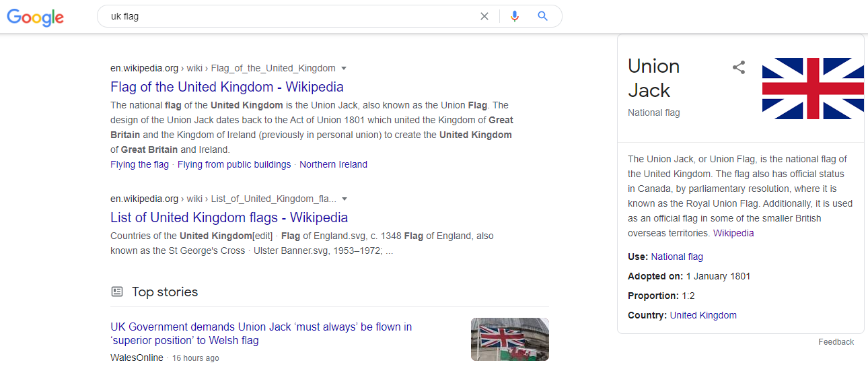Open the WalesOnline story thumbnail
Image resolution: width=868 pixels, height=371 pixels.
coord(510,339)
